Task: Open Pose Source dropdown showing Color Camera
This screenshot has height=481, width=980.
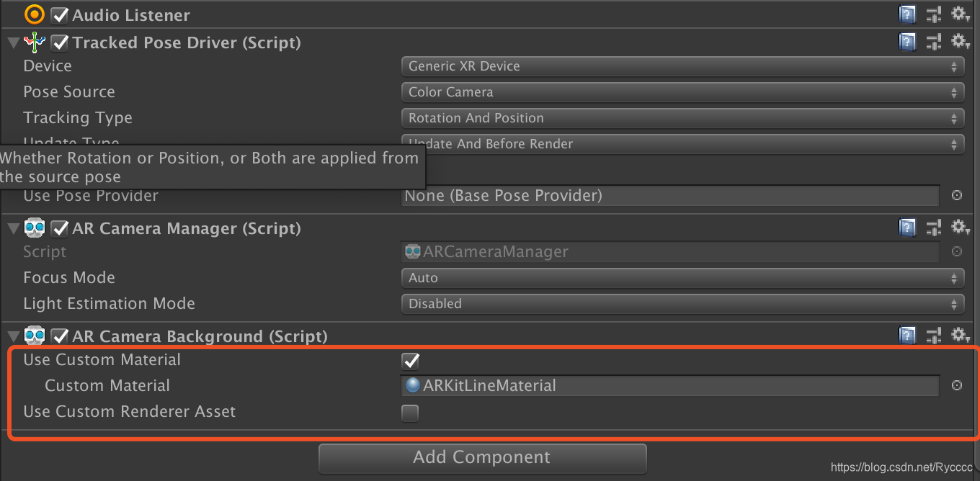Action: [x=682, y=92]
